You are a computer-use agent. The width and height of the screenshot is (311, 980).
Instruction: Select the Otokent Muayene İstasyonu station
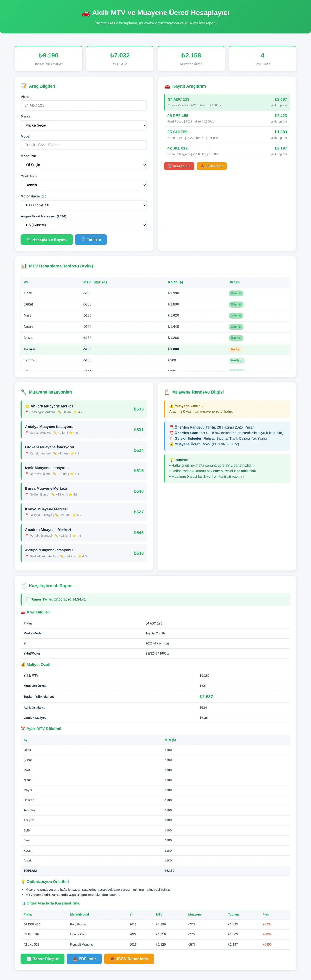point(84,450)
